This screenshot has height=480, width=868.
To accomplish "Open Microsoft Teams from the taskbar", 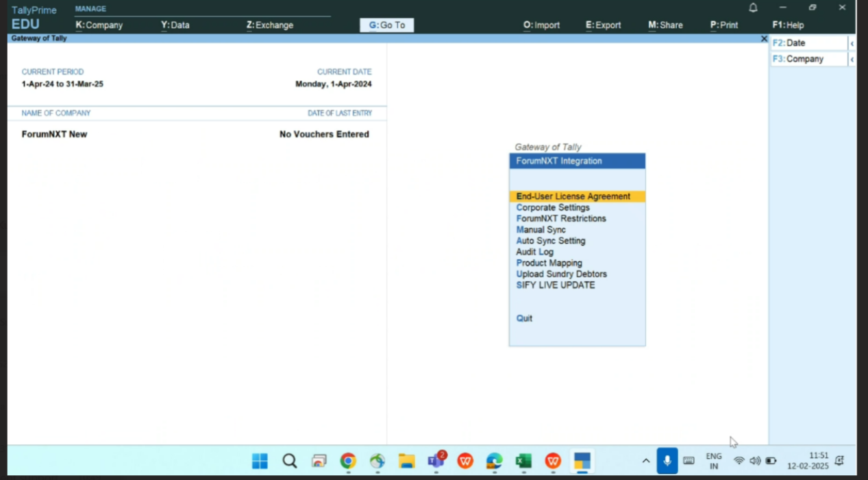I will coord(436,461).
